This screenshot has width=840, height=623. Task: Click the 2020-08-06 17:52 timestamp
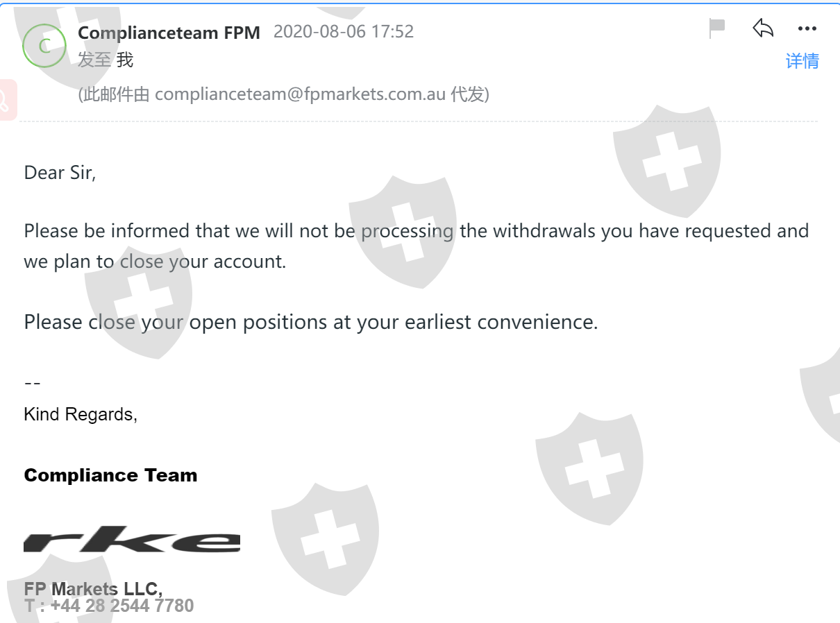(344, 32)
